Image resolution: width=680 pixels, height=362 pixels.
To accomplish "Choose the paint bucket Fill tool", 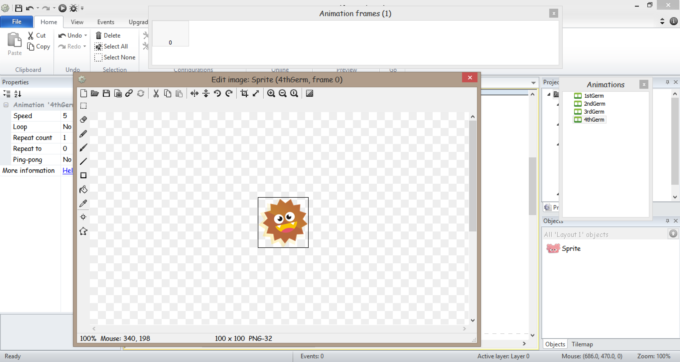I will click(x=83, y=189).
